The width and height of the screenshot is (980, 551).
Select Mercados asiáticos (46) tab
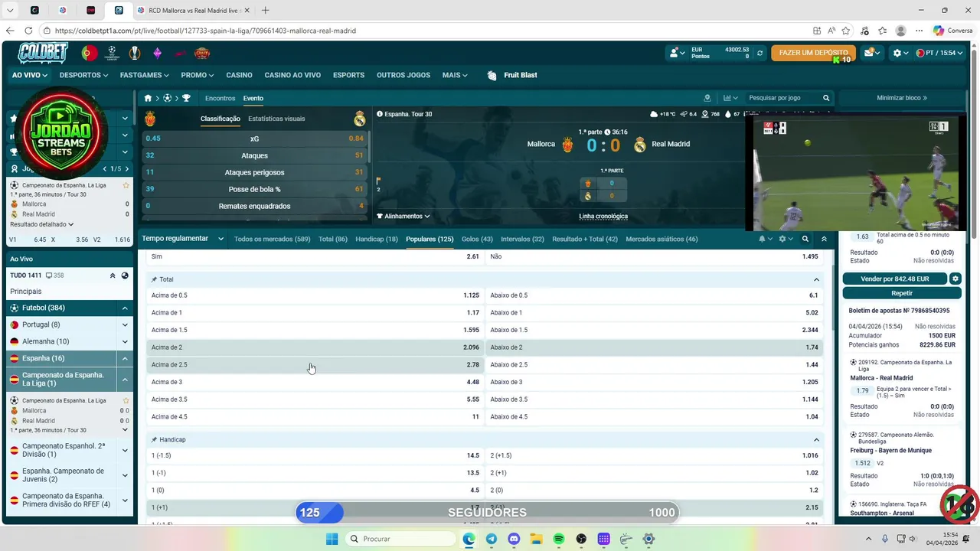point(661,239)
